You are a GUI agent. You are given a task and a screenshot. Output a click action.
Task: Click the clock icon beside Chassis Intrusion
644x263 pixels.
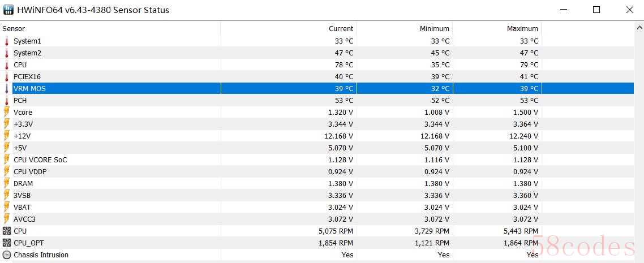click(x=7, y=255)
